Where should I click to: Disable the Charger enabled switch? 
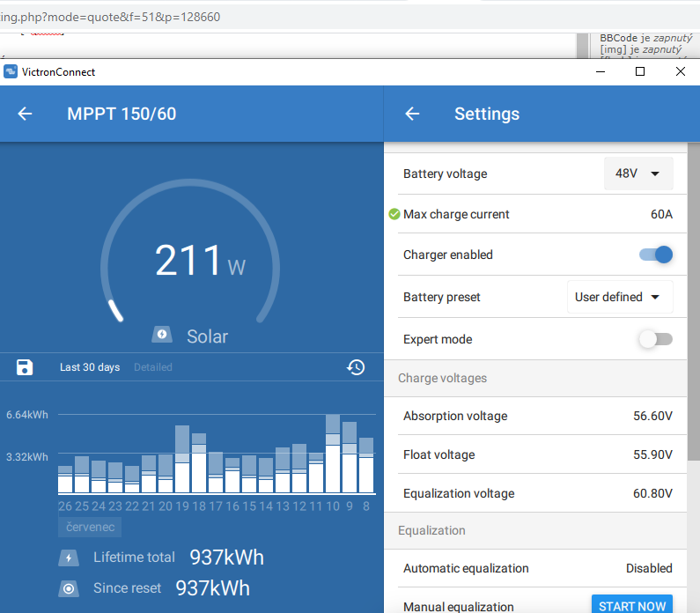pyautogui.click(x=656, y=255)
